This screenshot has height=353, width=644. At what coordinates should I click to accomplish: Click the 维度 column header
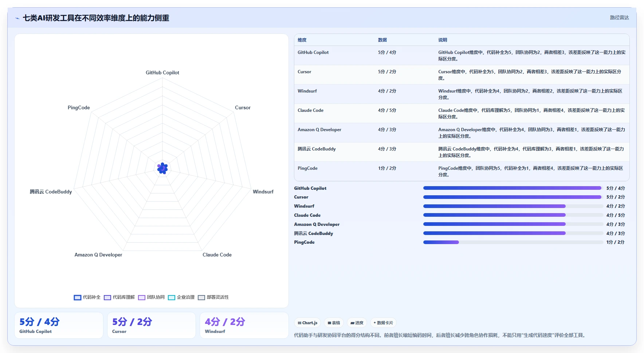[x=302, y=40]
